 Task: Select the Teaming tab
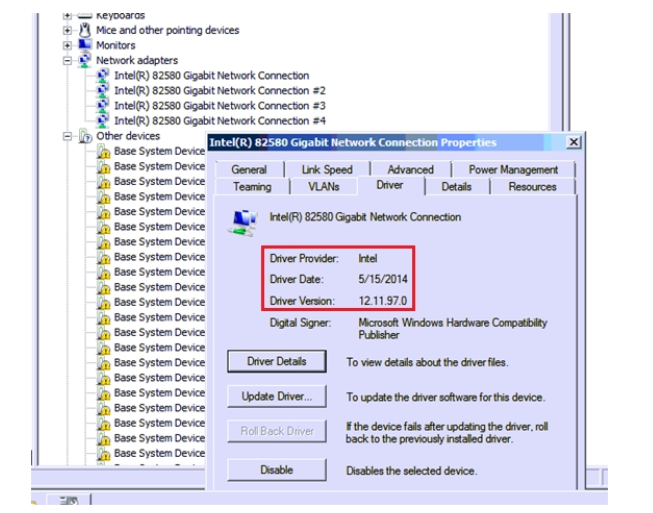pyautogui.click(x=252, y=187)
